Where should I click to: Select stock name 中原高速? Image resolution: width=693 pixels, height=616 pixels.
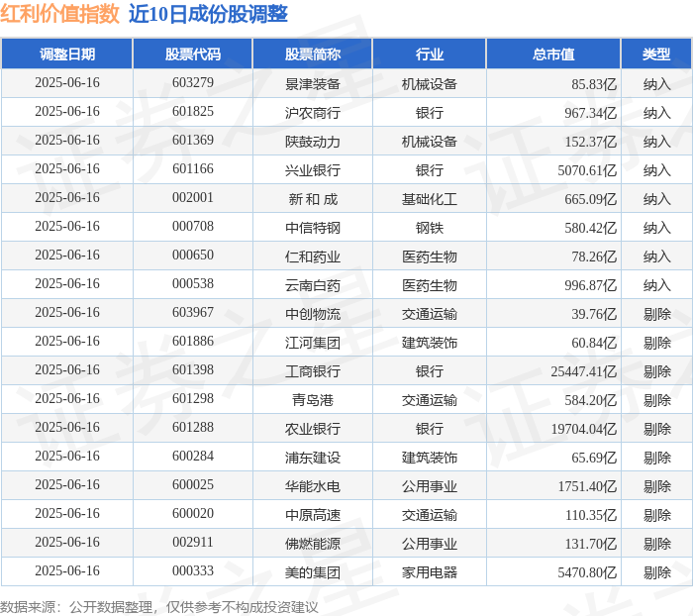pos(313,515)
